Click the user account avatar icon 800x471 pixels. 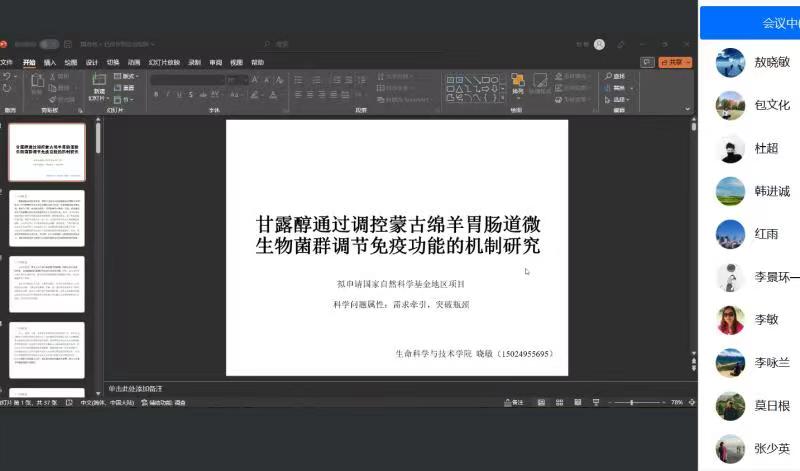(599, 44)
